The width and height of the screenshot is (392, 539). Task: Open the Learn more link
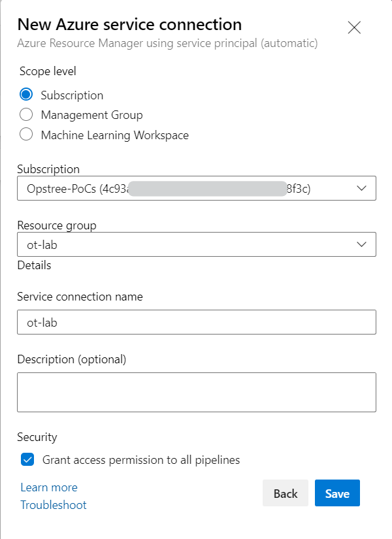(x=49, y=487)
